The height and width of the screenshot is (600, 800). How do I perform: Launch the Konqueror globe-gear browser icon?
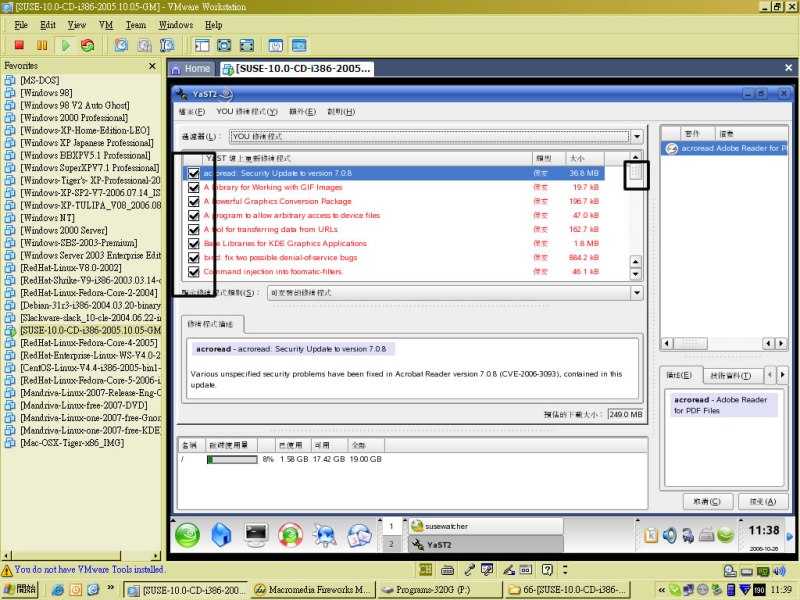tap(325, 535)
